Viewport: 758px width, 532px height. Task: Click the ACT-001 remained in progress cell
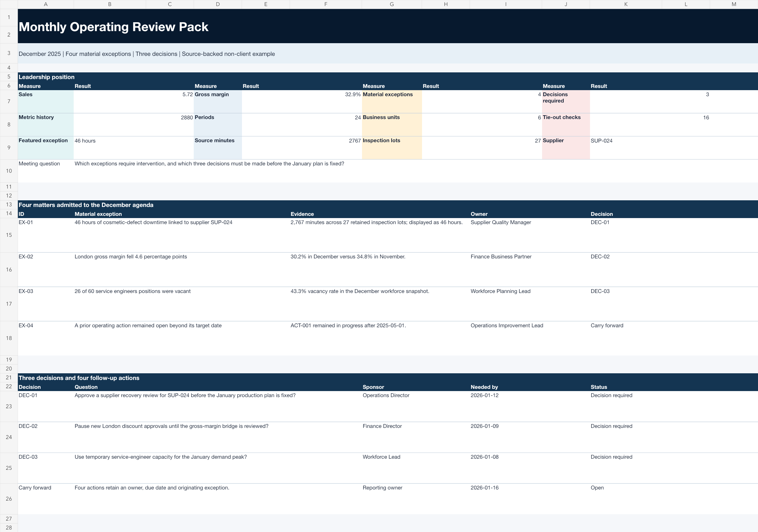(380, 338)
